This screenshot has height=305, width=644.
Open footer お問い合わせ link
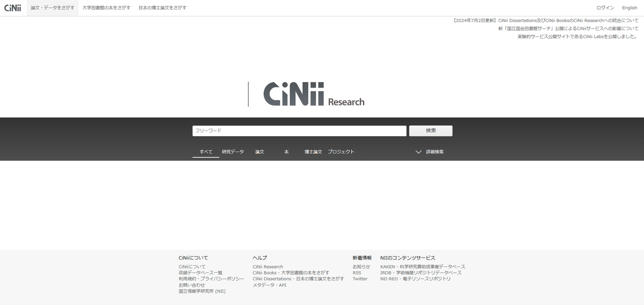(x=192, y=285)
